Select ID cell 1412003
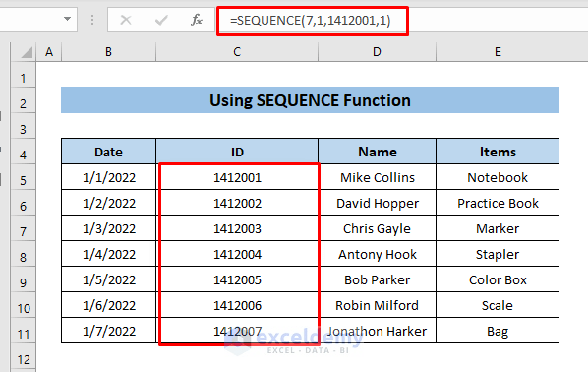Screen dimensions: 588x372 click(x=237, y=228)
